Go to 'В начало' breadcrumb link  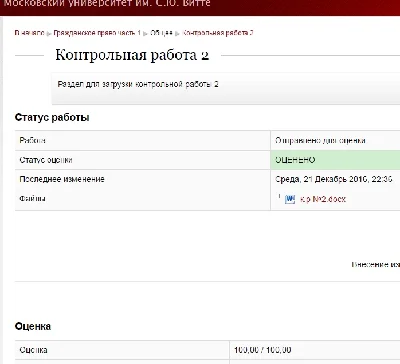(30, 33)
